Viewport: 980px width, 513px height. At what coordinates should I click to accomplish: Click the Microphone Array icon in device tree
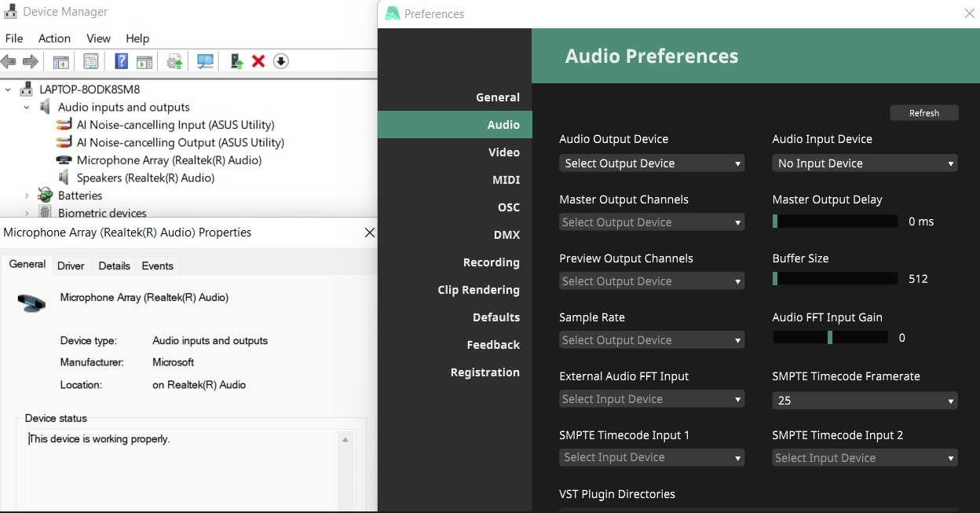(64, 160)
